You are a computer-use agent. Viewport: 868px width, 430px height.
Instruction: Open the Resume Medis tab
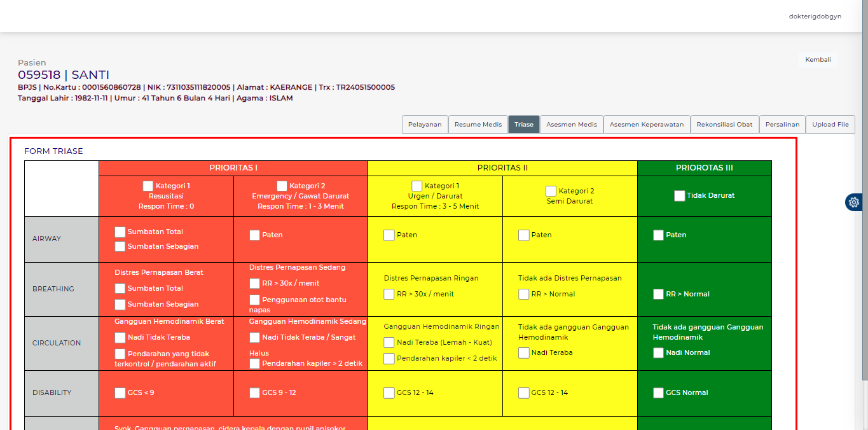pos(478,125)
